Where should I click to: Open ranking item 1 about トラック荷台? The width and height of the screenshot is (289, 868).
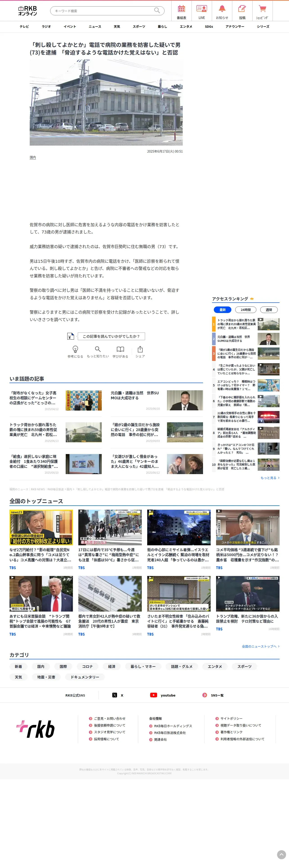(246, 324)
